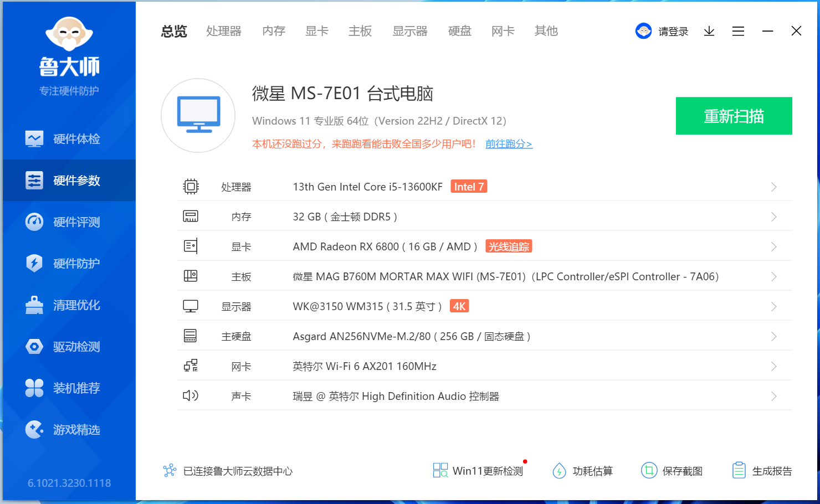The width and height of the screenshot is (820, 504).
Task: Click 瑞昱 High Definition Audio 控制器 text
Action: pos(396,397)
